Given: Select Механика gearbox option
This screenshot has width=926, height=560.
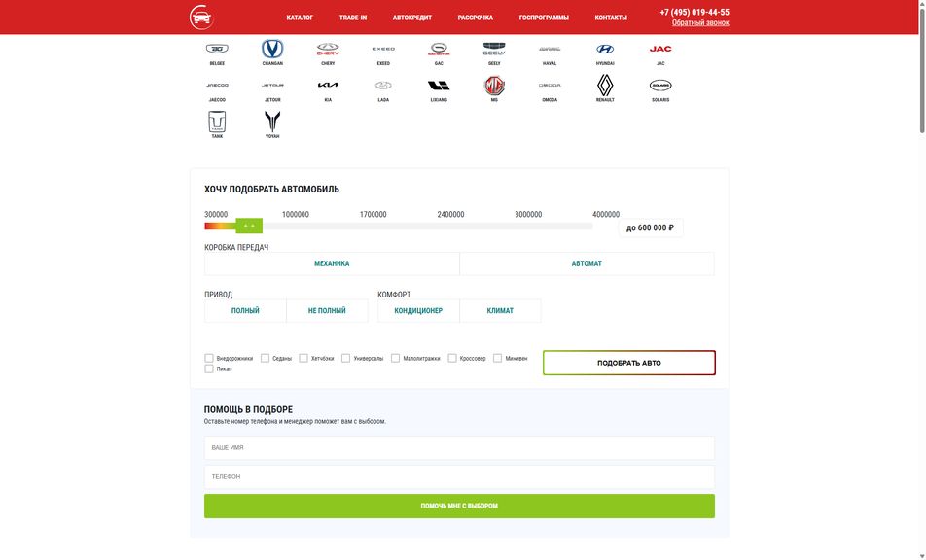Looking at the screenshot, I should click(332, 263).
